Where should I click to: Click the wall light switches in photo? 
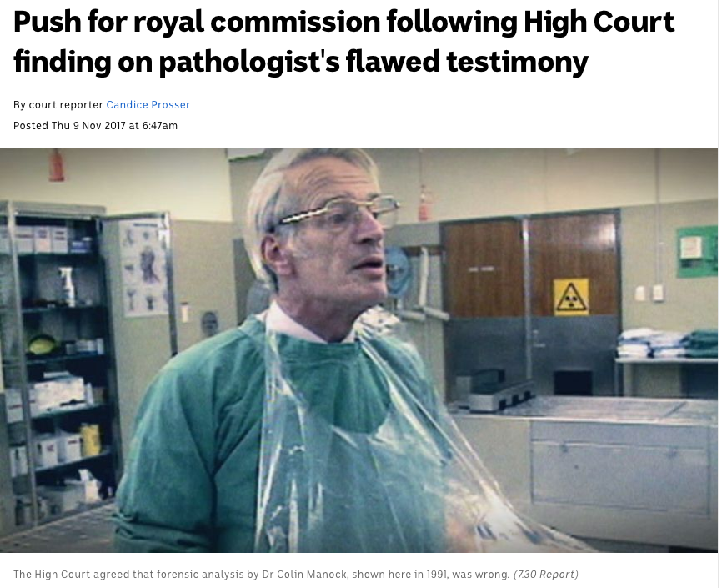click(x=649, y=293)
